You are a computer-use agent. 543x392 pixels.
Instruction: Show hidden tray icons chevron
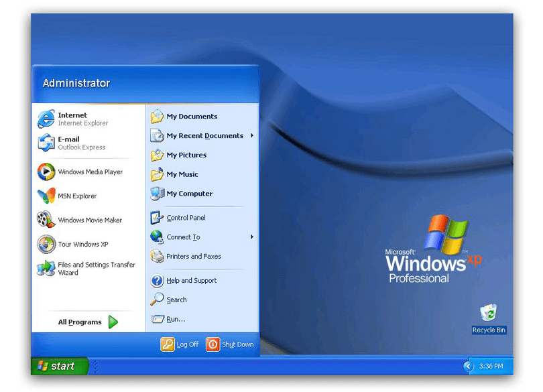point(468,366)
